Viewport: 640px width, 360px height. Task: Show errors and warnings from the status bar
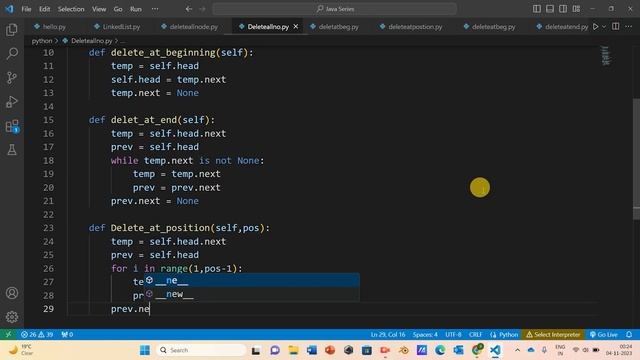click(x=37, y=334)
